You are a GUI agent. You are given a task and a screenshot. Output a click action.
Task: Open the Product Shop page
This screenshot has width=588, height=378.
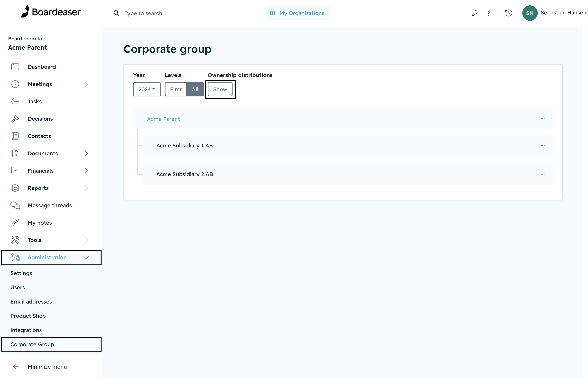point(28,316)
